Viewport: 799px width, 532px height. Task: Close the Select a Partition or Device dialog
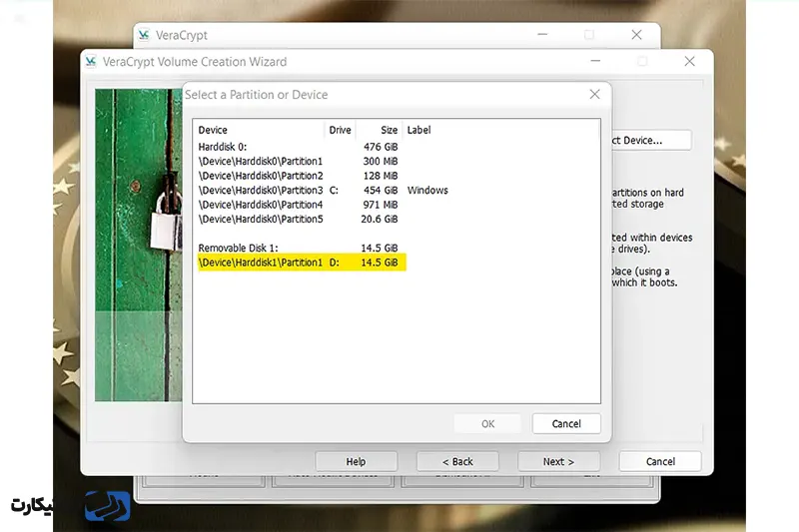[594, 94]
